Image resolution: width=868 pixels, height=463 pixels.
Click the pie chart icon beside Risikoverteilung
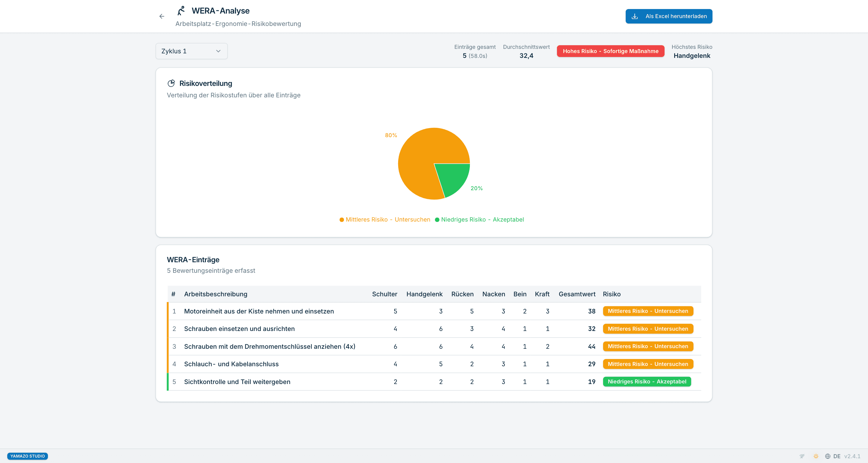pos(171,83)
